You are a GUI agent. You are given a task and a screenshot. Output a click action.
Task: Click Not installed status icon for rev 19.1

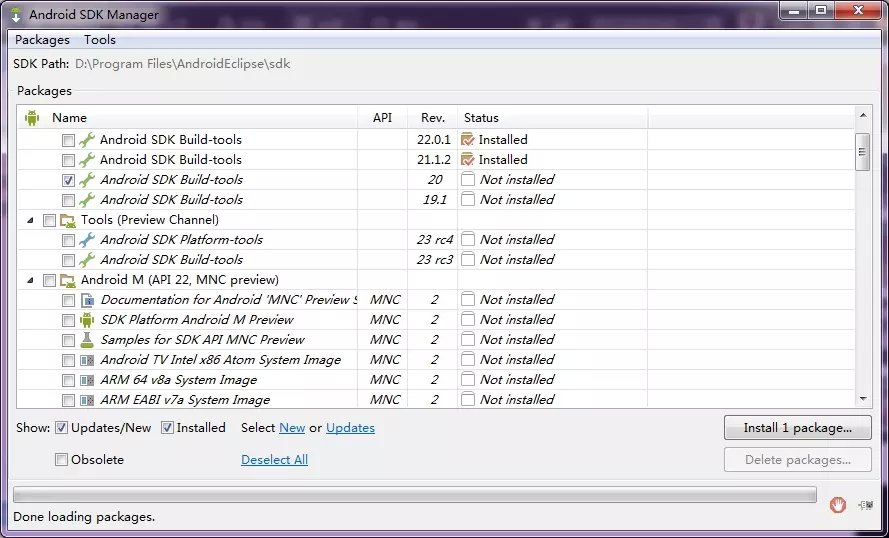tap(468, 200)
